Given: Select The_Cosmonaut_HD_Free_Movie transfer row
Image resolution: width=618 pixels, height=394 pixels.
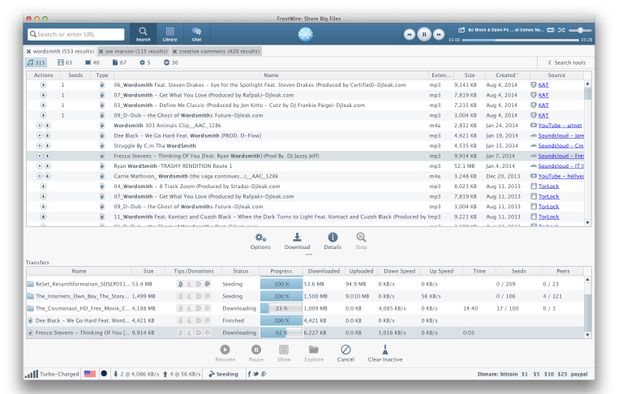Looking at the screenshot, I should pyautogui.click(x=305, y=308).
